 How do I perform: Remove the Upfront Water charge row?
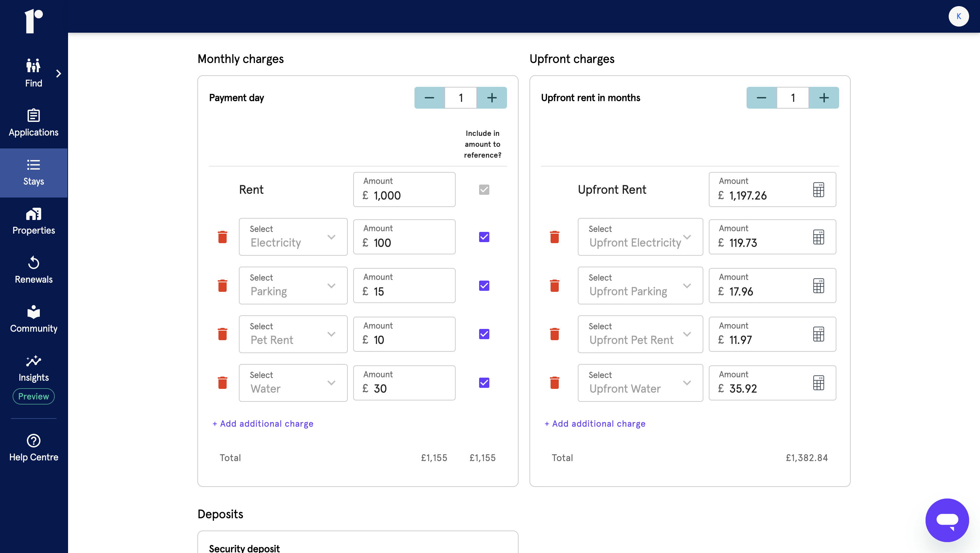pos(554,382)
